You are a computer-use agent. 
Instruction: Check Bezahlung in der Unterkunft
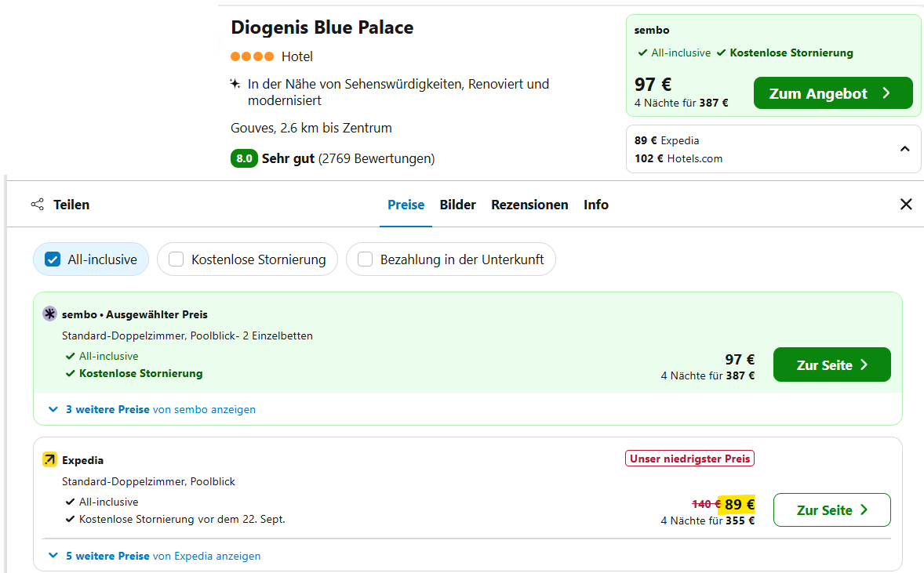366,259
